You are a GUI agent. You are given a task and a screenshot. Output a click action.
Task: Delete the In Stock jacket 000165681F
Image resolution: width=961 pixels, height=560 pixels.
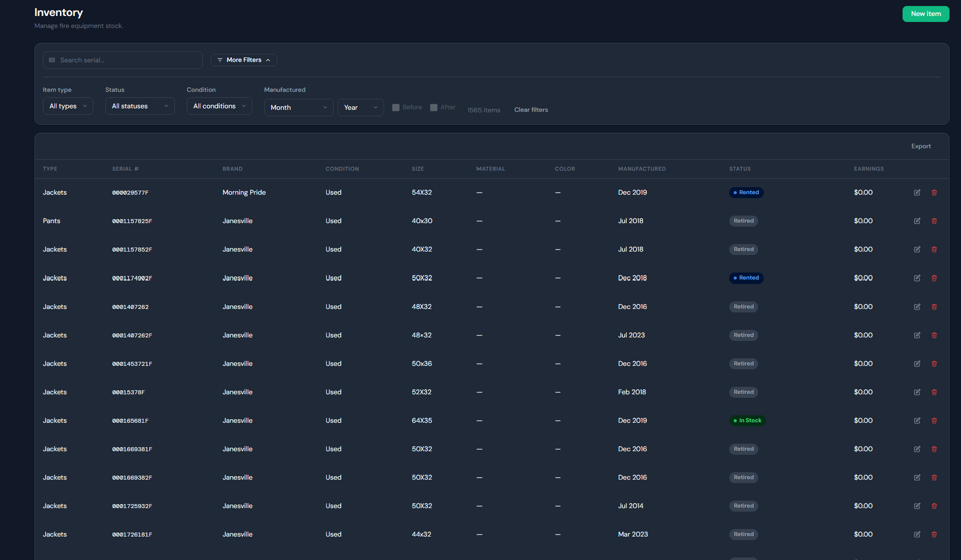pos(934,421)
